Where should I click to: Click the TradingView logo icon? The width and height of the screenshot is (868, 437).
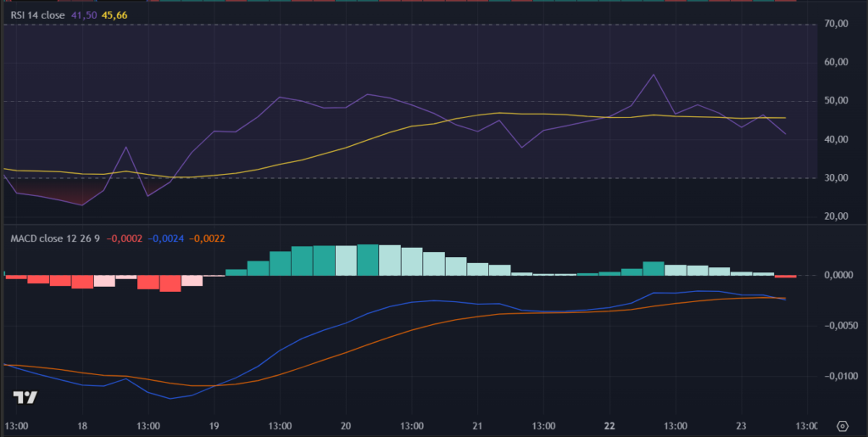pyautogui.click(x=25, y=398)
